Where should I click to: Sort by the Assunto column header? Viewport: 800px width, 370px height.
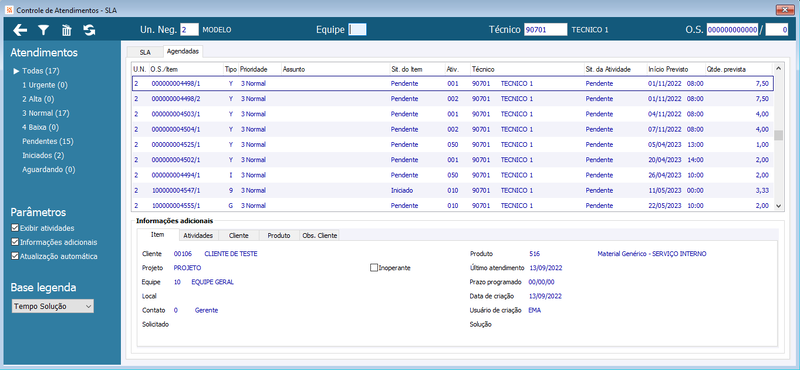335,69
